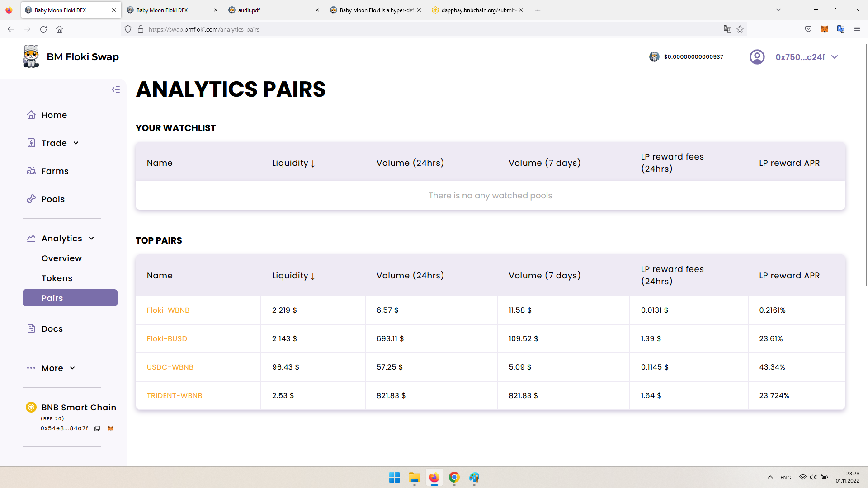Open Firefox application menu (hamburger)
The width and height of the screenshot is (868, 488).
pos(857,29)
